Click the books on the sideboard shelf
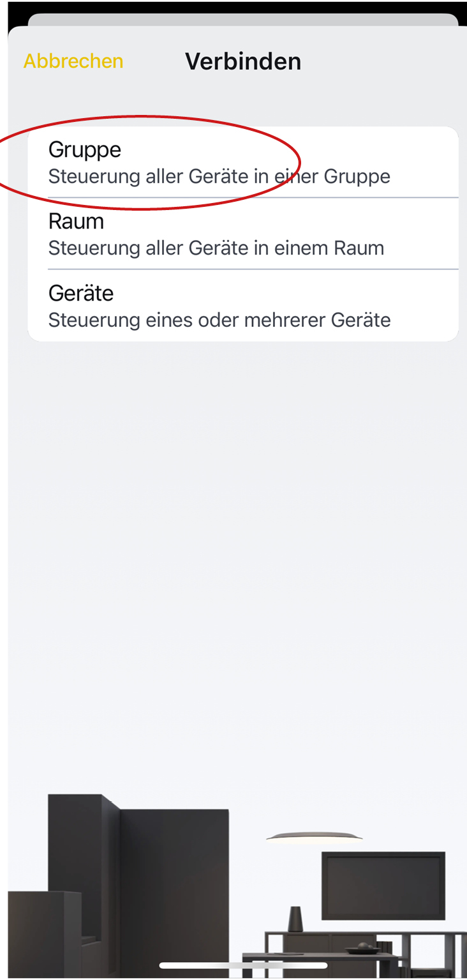The height and width of the screenshot is (980, 467). click(x=384, y=946)
